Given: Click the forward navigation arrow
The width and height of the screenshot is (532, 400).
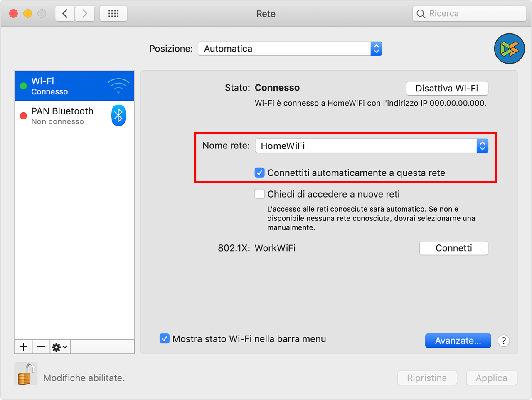Looking at the screenshot, I should pyautogui.click(x=85, y=14).
